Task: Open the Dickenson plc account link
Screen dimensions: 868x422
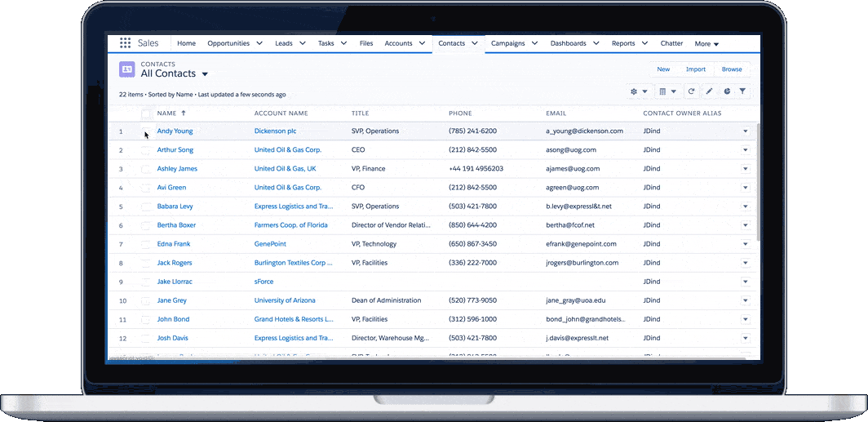Action: (275, 131)
